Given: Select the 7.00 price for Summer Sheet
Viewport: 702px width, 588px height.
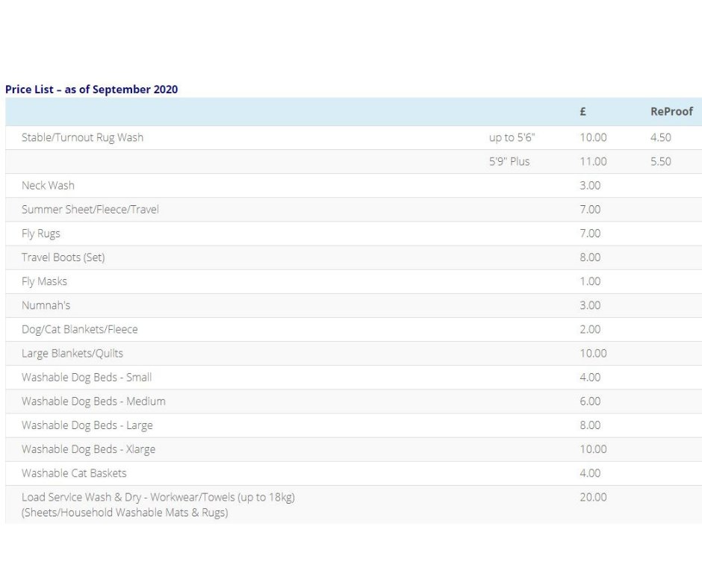Looking at the screenshot, I should pos(590,210).
